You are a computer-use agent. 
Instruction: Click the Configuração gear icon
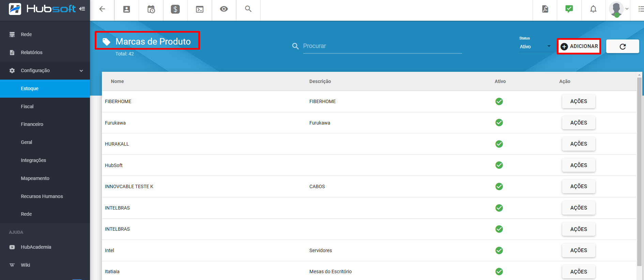click(12, 70)
